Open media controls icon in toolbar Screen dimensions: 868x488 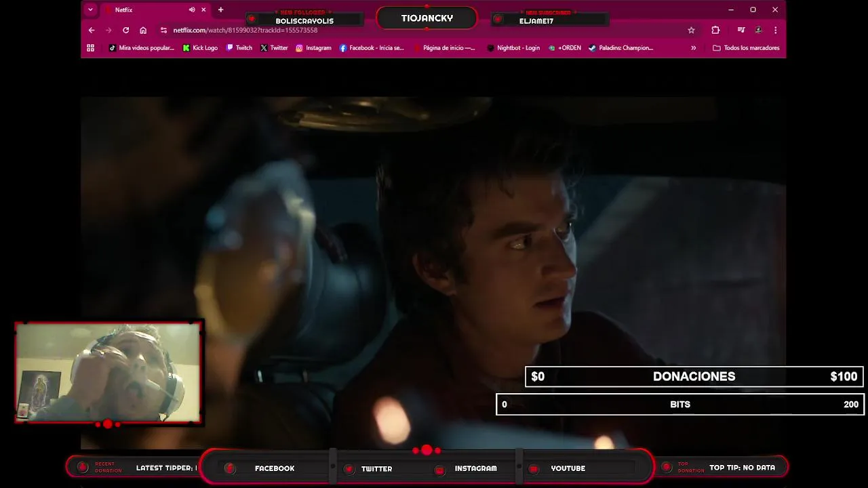[741, 30]
